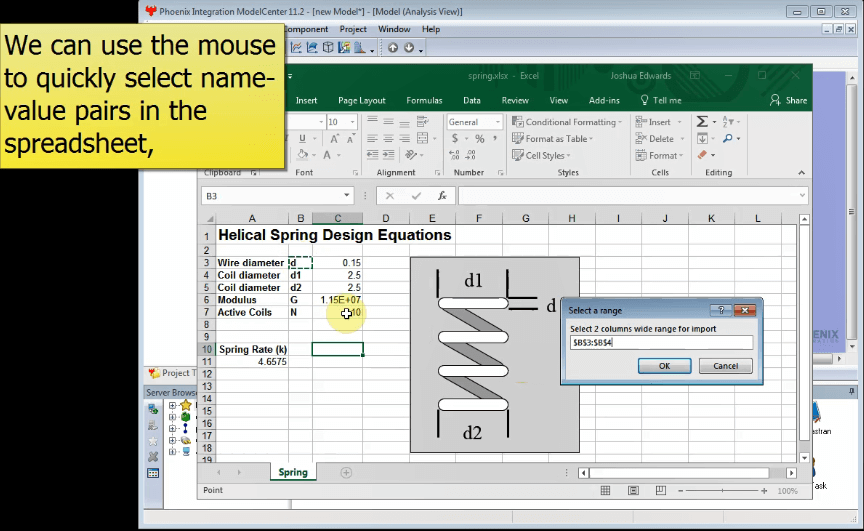Click the Wrap Text icon
Screen dimensions: 864x531
coord(423,121)
